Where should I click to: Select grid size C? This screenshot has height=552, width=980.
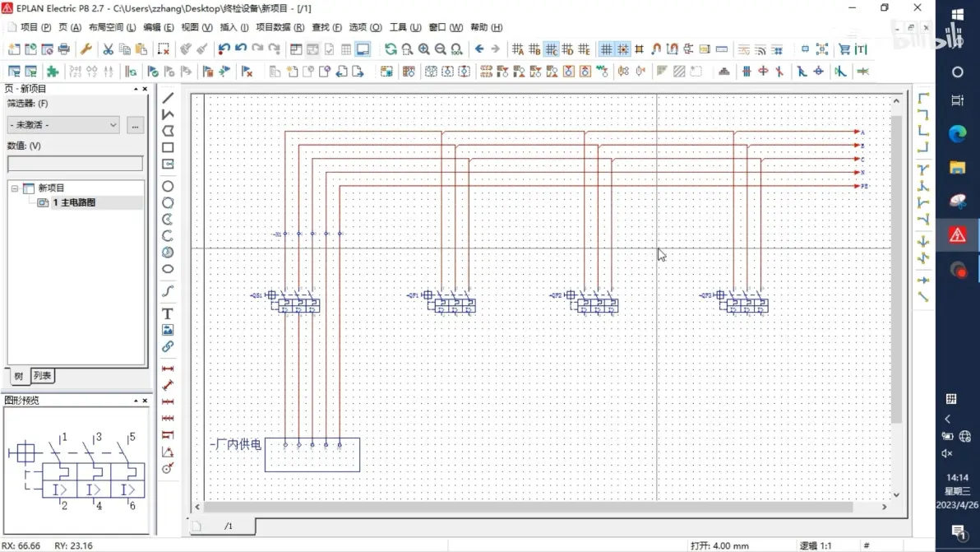pyautogui.click(x=551, y=49)
